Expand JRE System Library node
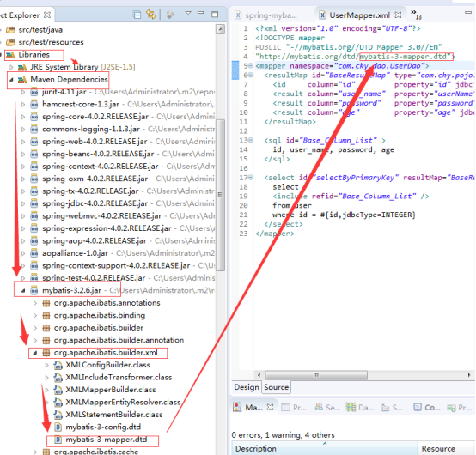476x455 pixels. [x=11, y=67]
